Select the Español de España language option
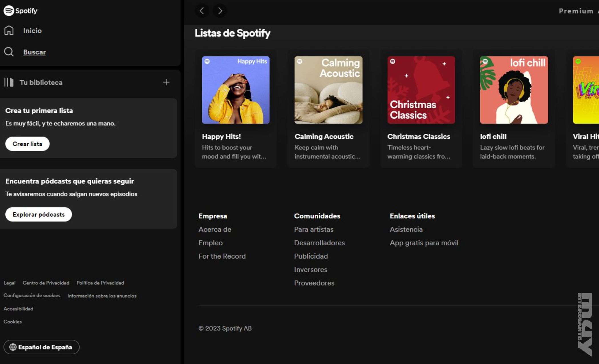The image size is (599, 364). [x=41, y=347]
